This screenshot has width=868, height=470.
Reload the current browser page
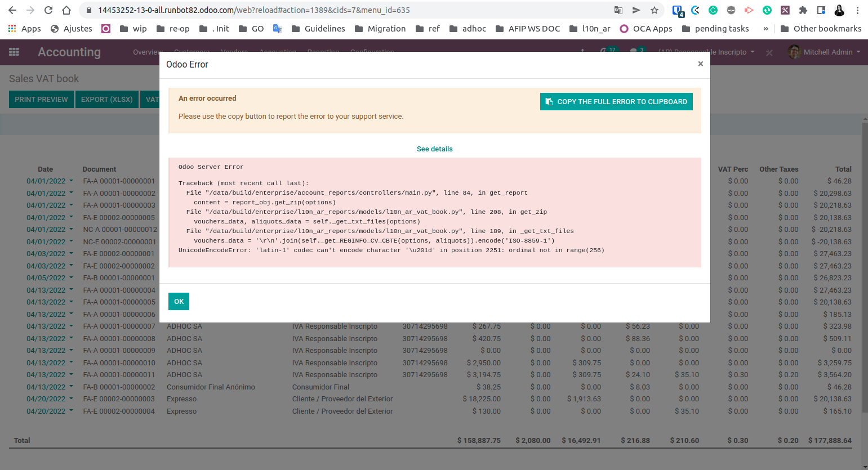click(48, 10)
